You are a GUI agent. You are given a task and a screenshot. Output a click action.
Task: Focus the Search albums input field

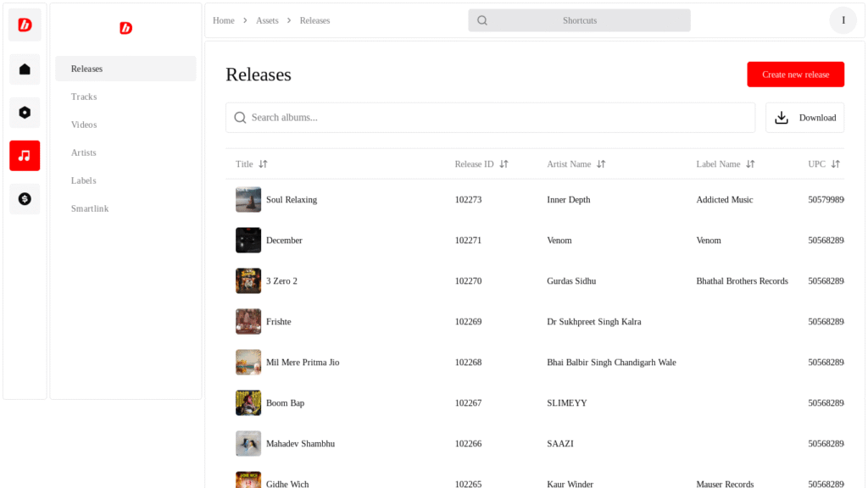point(491,117)
